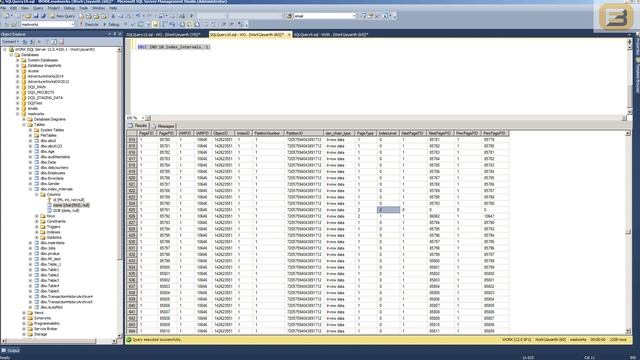The width and height of the screenshot is (640, 360).
Task: Open the Query menu
Action: click(38, 8)
